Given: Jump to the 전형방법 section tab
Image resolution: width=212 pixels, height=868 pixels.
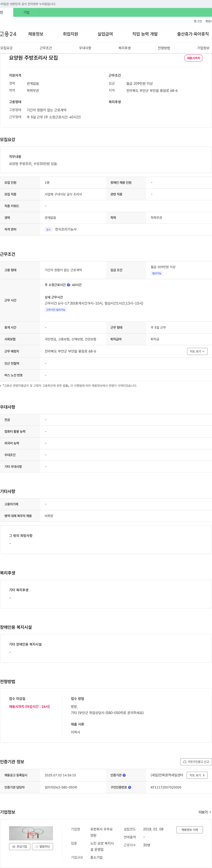Looking at the screenshot, I should (164, 48).
